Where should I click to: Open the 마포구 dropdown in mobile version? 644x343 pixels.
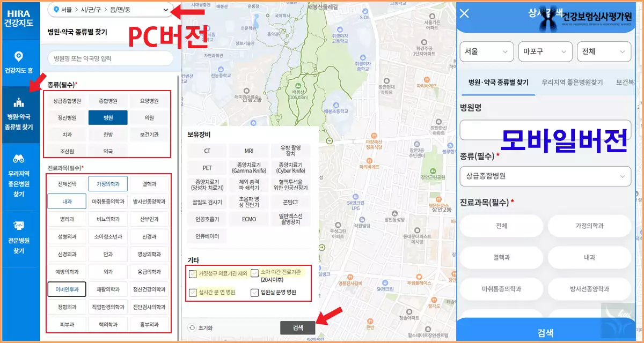click(x=545, y=51)
